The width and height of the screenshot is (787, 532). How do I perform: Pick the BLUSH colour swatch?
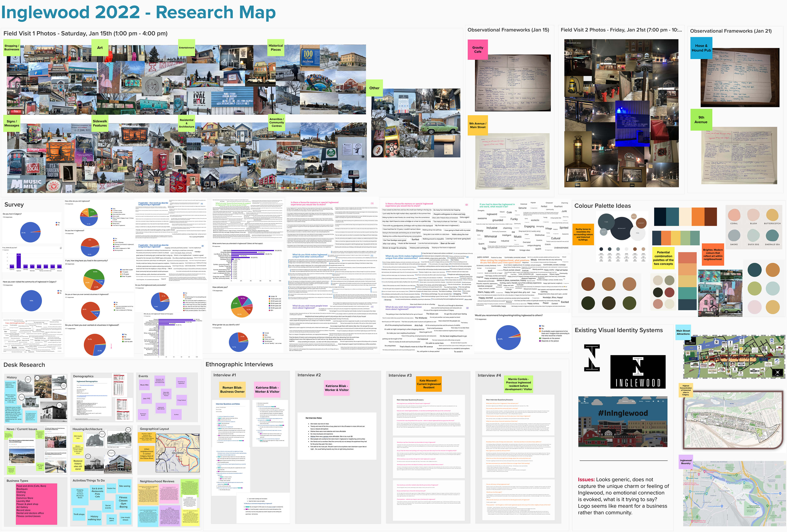pyautogui.click(x=753, y=215)
